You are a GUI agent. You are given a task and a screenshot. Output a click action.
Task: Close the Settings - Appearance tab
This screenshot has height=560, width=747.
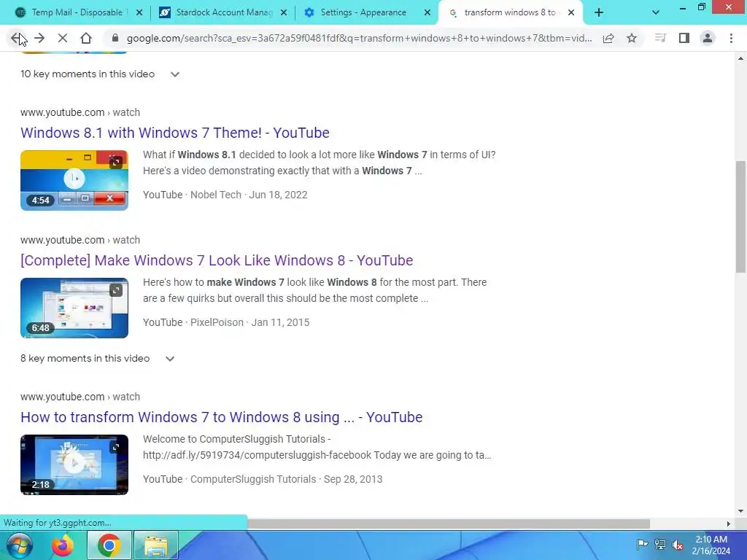(x=427, y=13)
